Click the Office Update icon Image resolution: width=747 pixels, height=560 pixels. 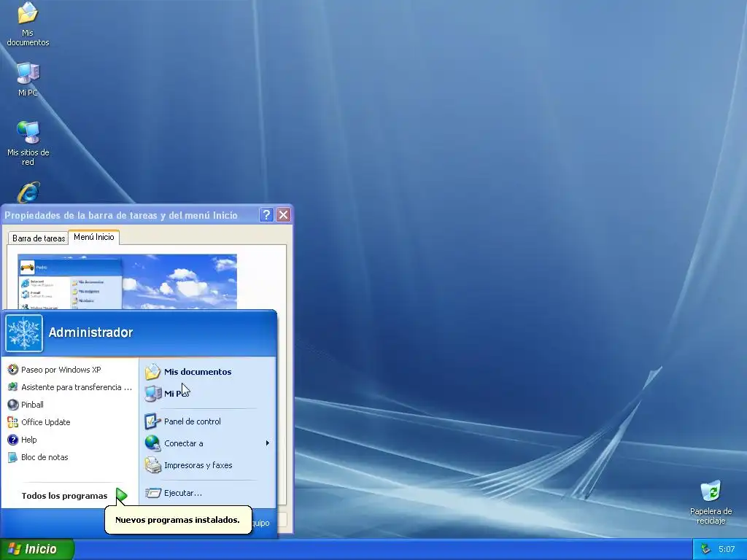[x=13, y=422]
